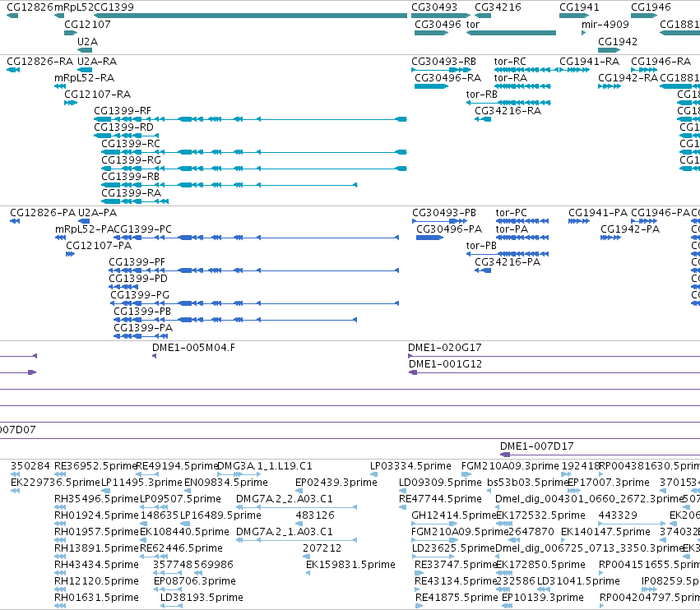Screen dimensions: 700x610
Task: Click EST RE36952.5prime
Action: point(60,474)
